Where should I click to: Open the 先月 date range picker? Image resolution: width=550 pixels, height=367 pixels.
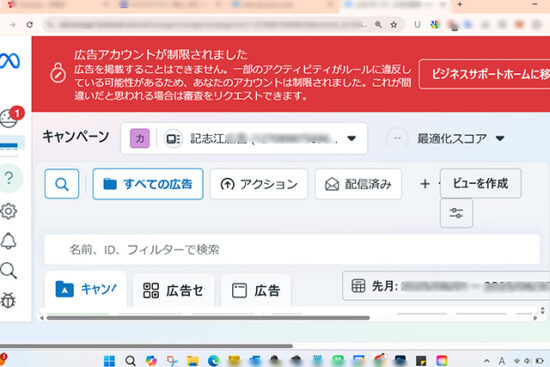tap(446, 286)
